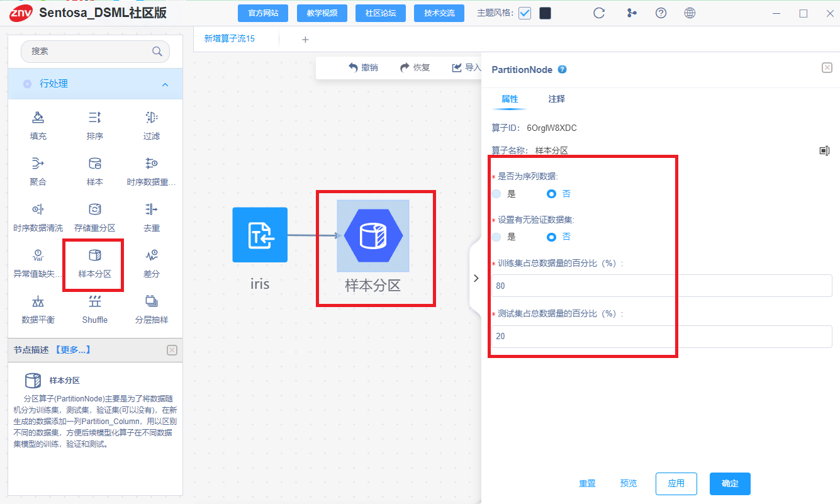Screen dimensions: 840x504
Task: Select the 数据平衡 operator icon
Action: 38,301
